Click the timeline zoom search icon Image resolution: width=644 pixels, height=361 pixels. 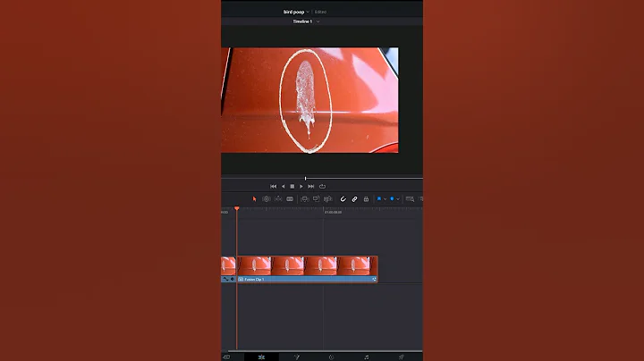(x=410, y=199)
